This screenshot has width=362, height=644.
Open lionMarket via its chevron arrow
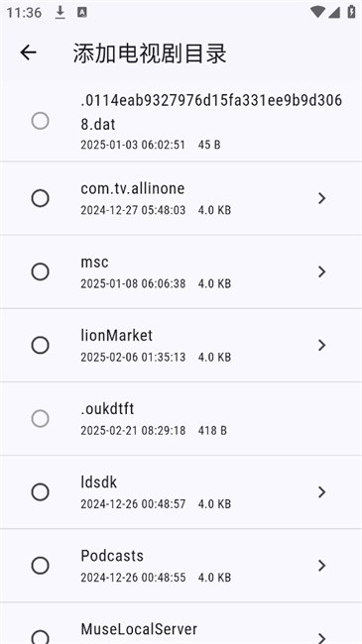pos(321,346)
